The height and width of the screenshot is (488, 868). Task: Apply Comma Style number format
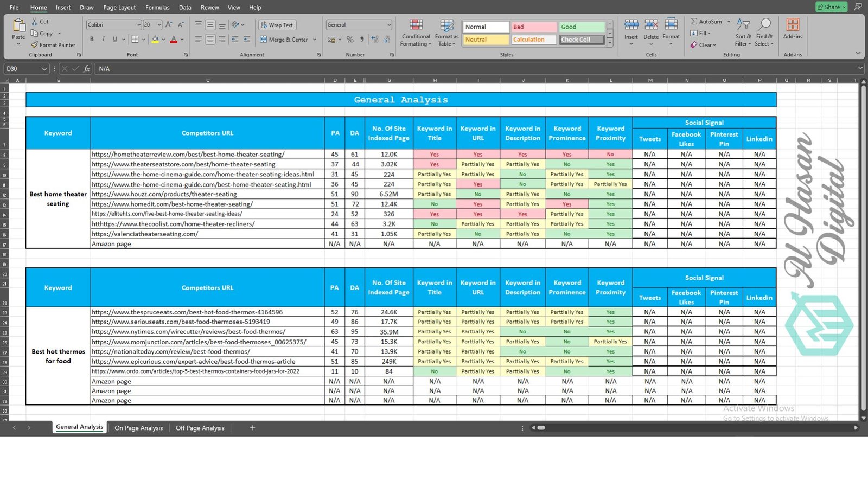coord(362,40)
